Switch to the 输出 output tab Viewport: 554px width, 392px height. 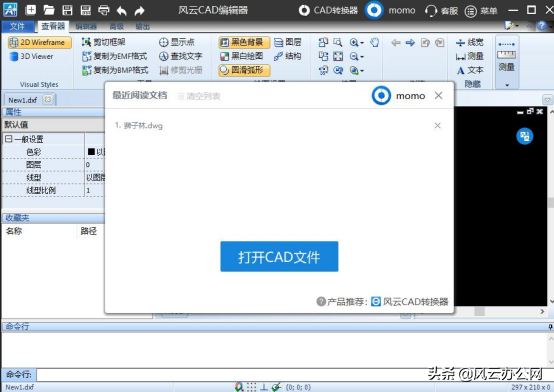point(143,27)
